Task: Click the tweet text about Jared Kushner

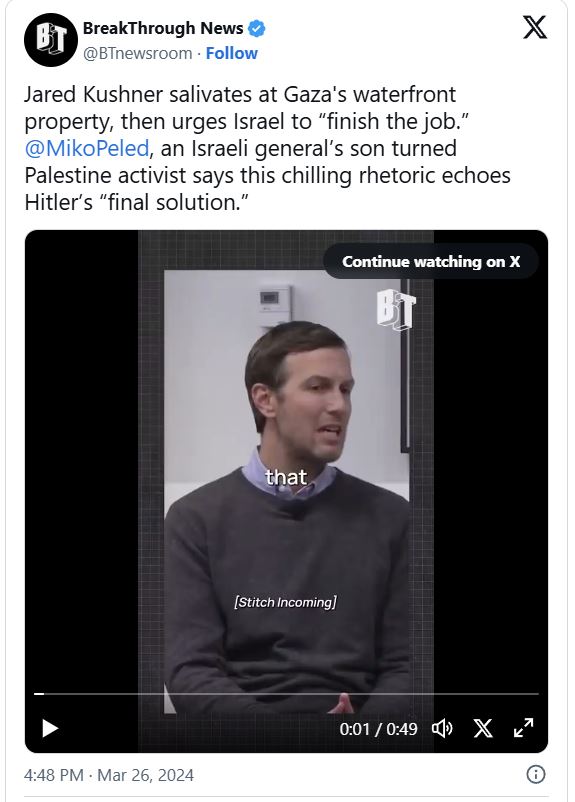Action: point(268,148)
